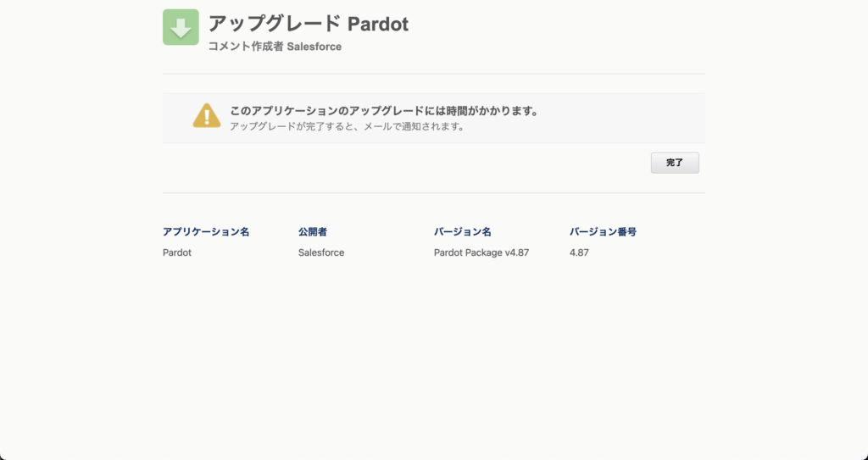Click the アプリケーション名 column label
This screenshot has width=868, height=460.
pyautogui.click(x=206, y=232)
